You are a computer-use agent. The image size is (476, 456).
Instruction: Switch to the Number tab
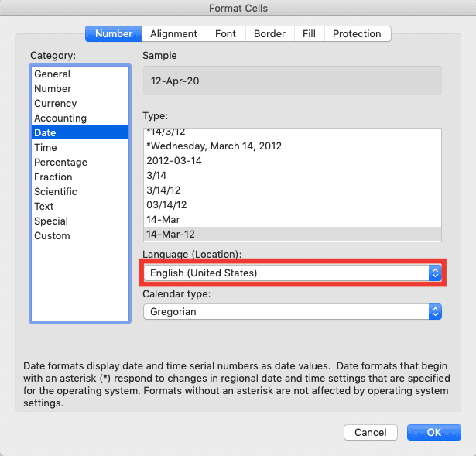click(113, 34)
